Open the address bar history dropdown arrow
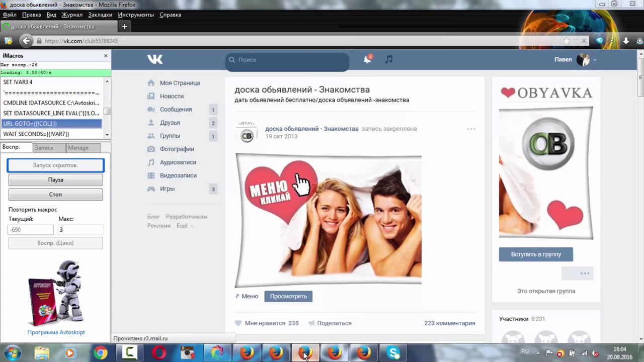 [576, 41]
